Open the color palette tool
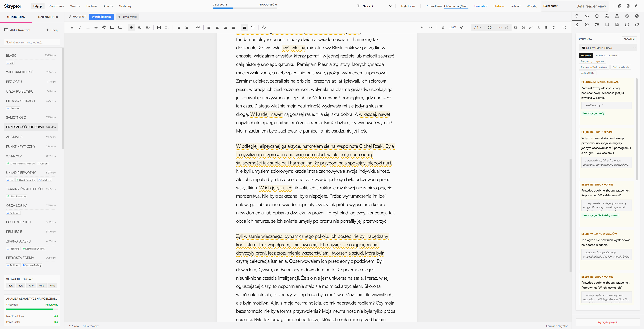This screenshot has height=329, width=644. pyautogui.click(x=104, y=27)
